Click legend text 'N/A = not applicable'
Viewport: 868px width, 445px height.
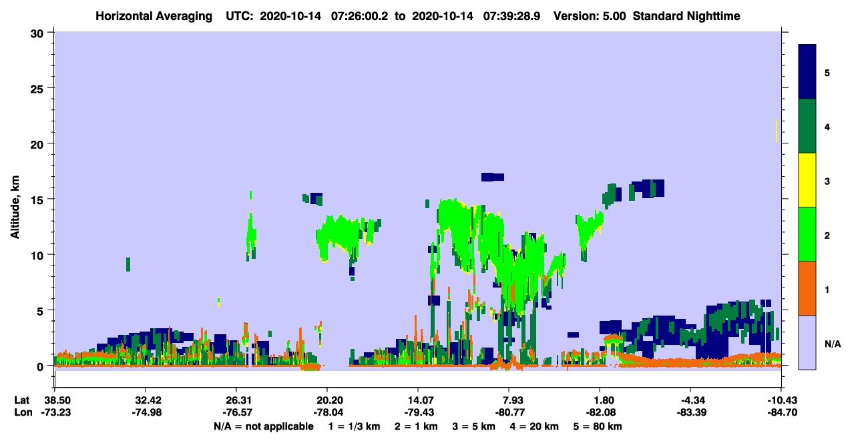point(263,426)
